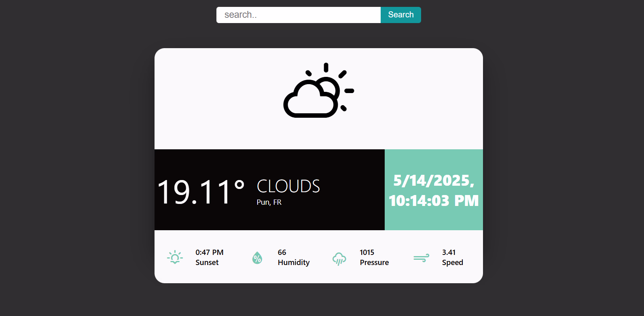This screenshot has height=316, width=644.
Task: Focus the search input field
Action: coord(299,15)
